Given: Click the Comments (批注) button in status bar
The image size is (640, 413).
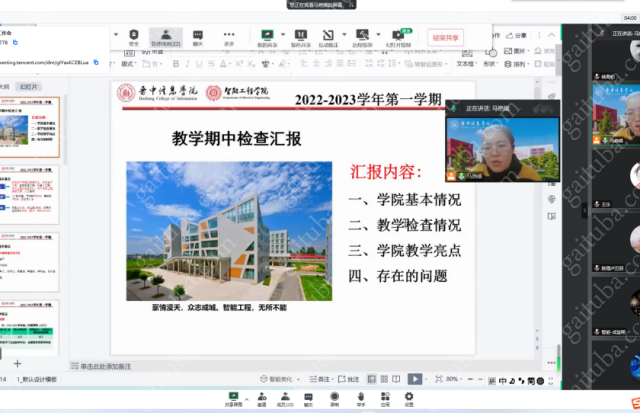Looking at the screenshot, I should [349, 379].
